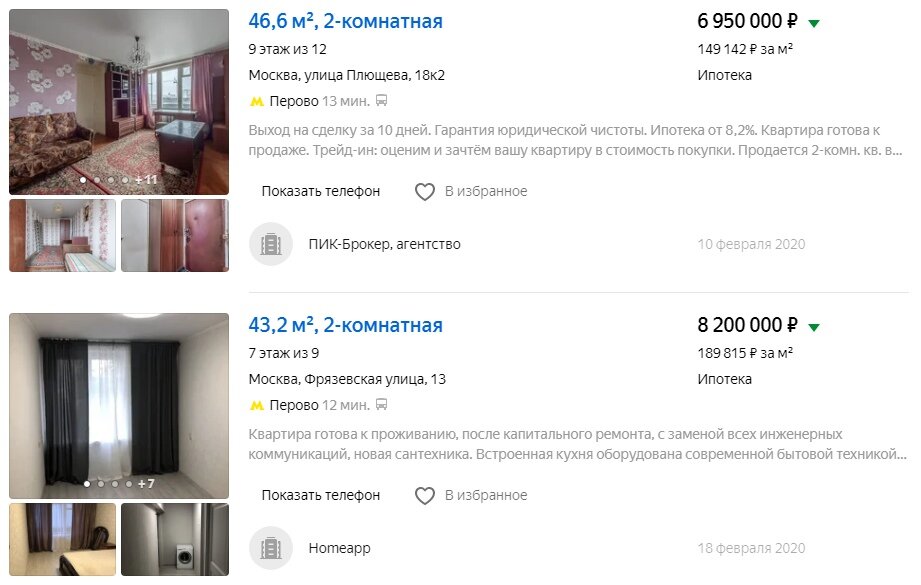The height and width of the screenshot is (585, 921).
Task: Click the Homeapp agency building icon
Action: point(271,548)
